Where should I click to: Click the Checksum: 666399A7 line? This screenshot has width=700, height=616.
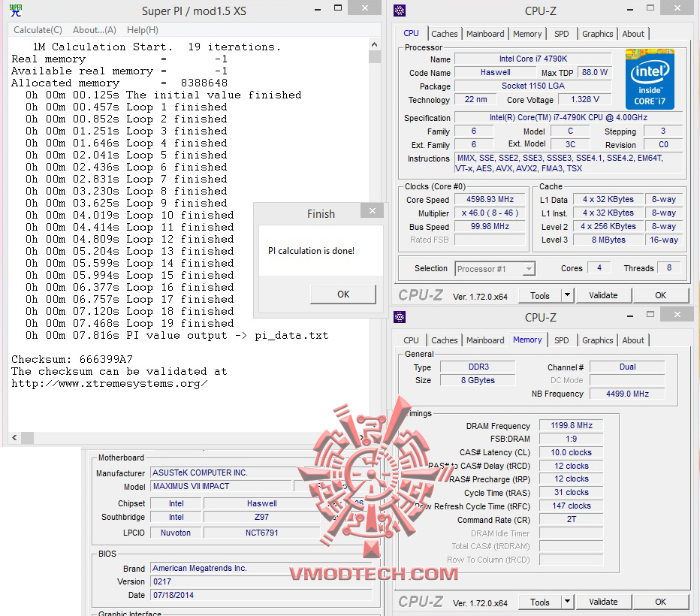[x=72, y=359]
